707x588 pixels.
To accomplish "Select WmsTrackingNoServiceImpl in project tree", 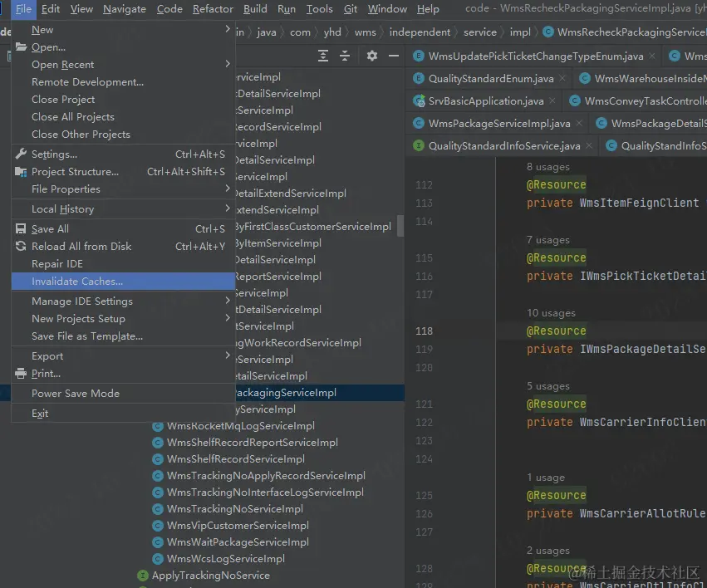I will pyautogui.click(x=234, y=509).
